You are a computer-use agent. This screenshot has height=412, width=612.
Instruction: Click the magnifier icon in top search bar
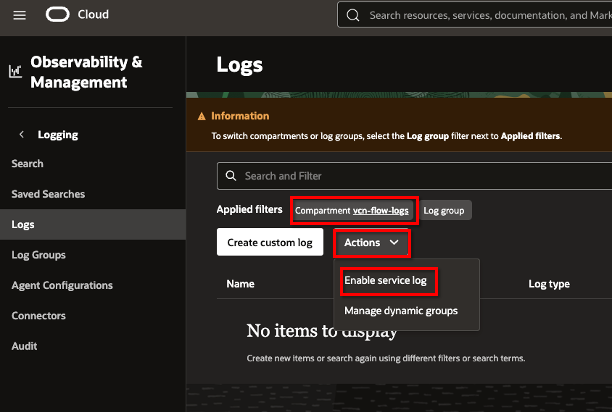(x=353, y=15)
